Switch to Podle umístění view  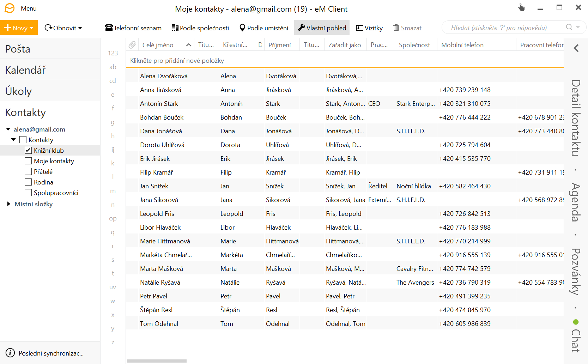pyautogui.click(x=263, y=28)
